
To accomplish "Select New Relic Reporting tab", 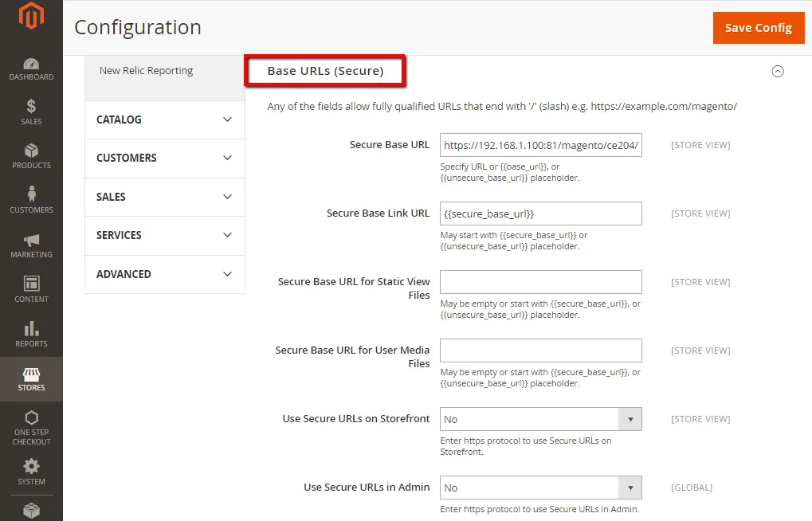I will [x=147, y=71].
